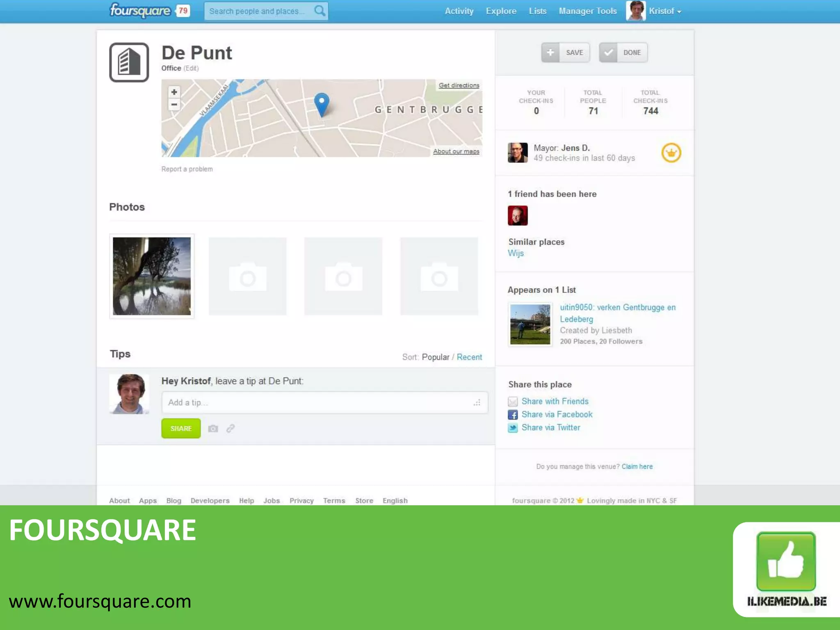This screenshot has width=840, height=630.
Task: Click the foursquare logo
Action: (140, 11)
